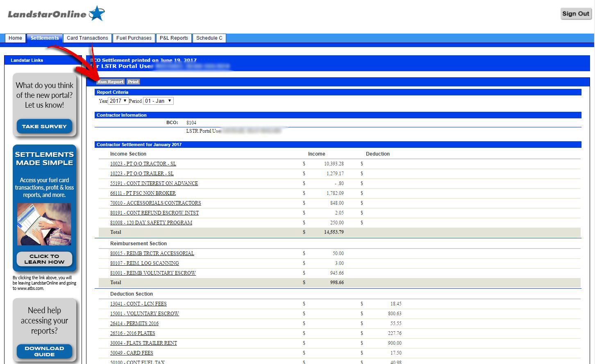Click the Sign Out button
The height and width of the screenshot is (364, 595).
(575, 14)
